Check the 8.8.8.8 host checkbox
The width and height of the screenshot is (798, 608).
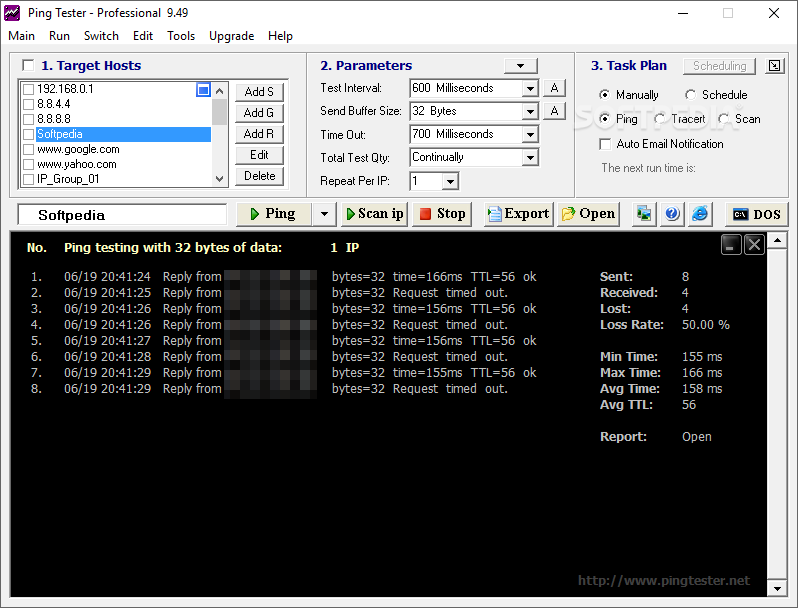point(29,120)
